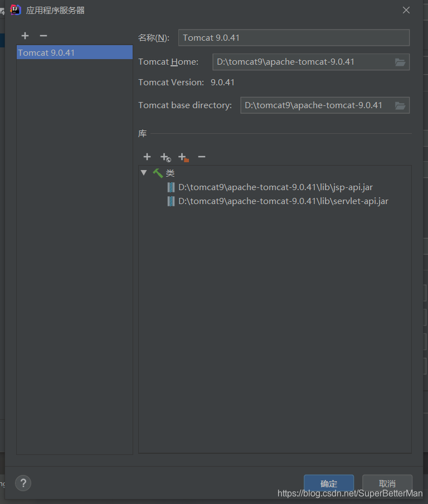Browse folder for Tomcat Home

click(x=400, y=62)
